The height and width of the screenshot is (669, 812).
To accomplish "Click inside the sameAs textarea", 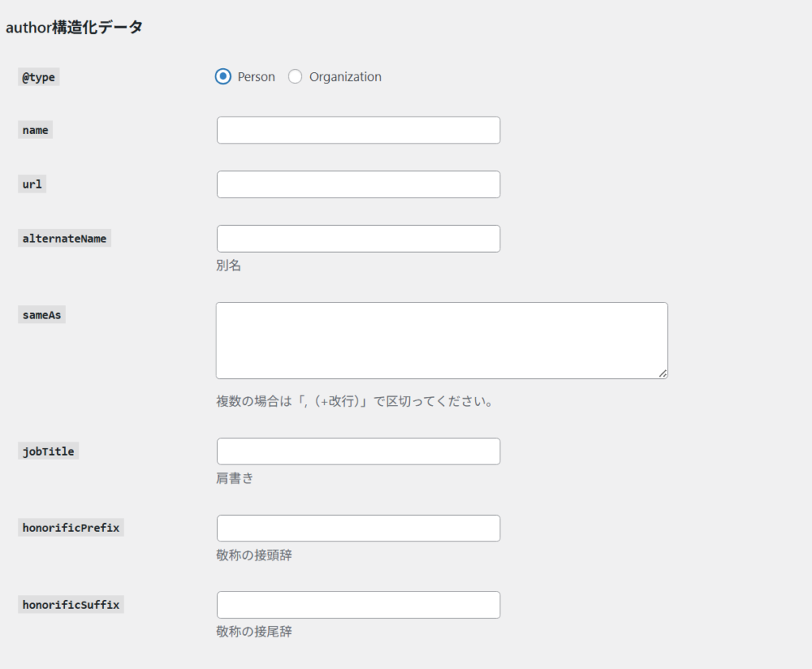I will tap(442, 341).
